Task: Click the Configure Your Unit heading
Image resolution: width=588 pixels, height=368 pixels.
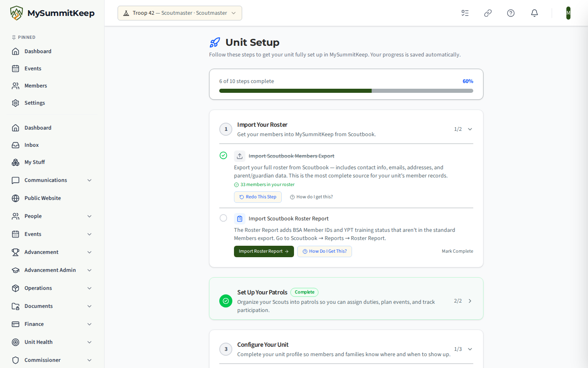Action: (263, 345)
